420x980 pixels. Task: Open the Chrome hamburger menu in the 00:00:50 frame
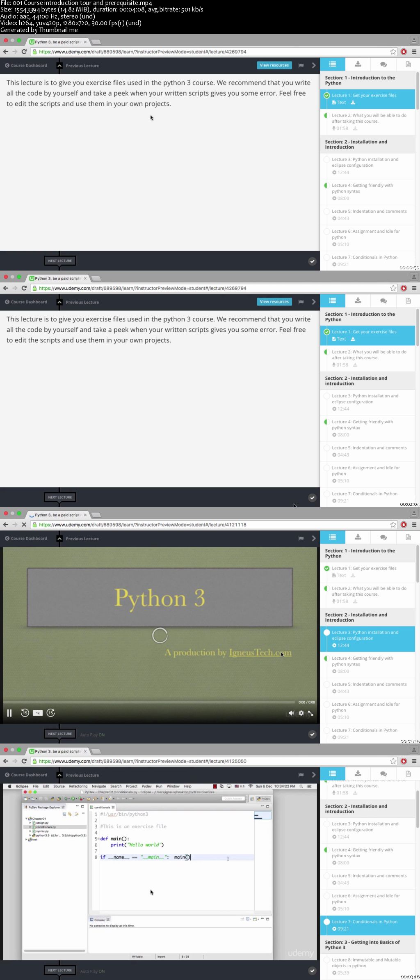tap(414, 52)
